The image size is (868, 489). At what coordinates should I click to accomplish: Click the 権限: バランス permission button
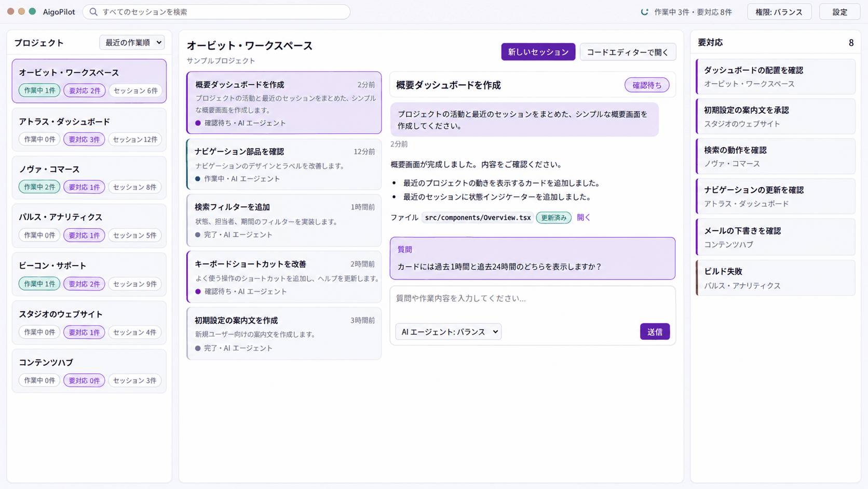coord(779,12)
